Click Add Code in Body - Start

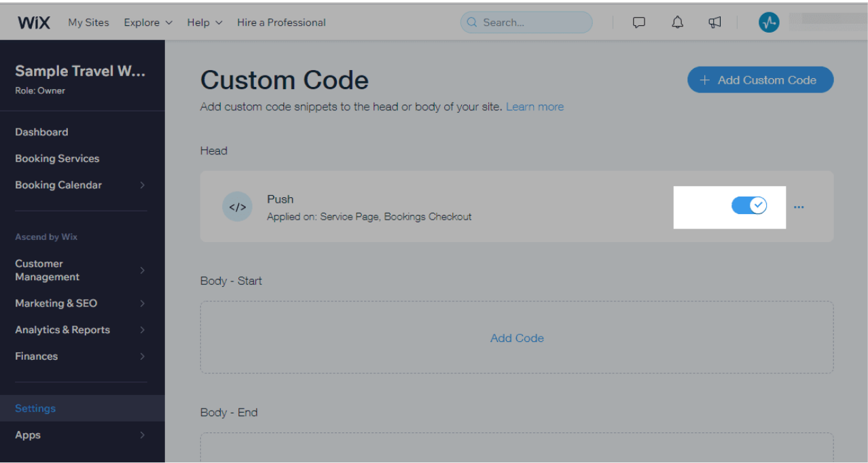(517, 338)
